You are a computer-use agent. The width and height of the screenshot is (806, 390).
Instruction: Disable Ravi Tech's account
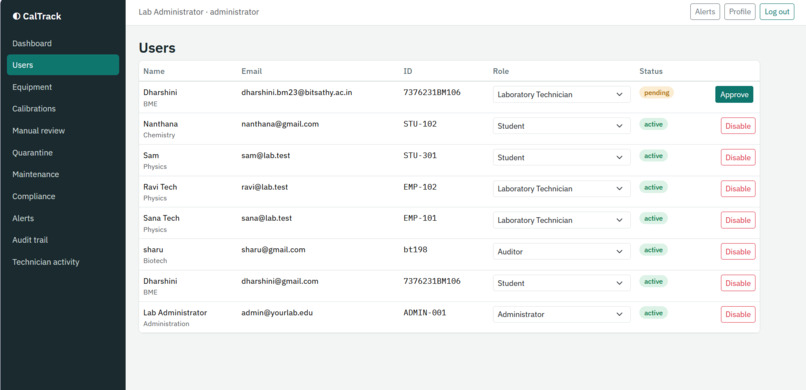(x=738, y=189)
